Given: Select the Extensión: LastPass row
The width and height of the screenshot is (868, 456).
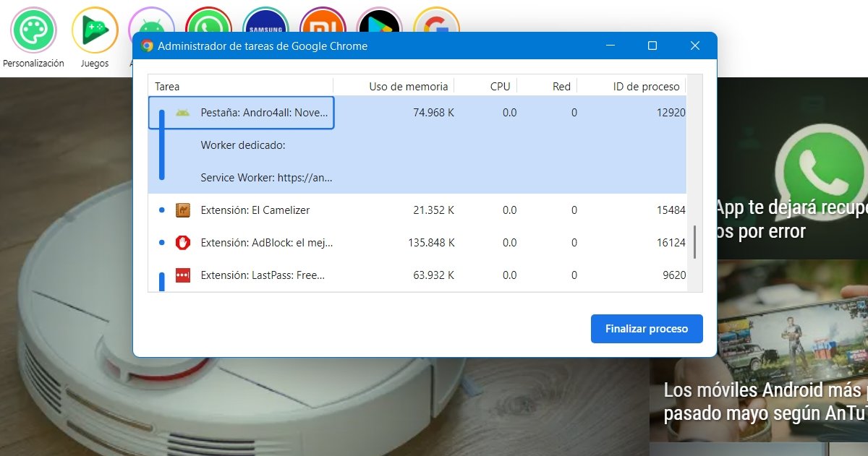Looking at the screenshot, I should [x=417, y=275].
